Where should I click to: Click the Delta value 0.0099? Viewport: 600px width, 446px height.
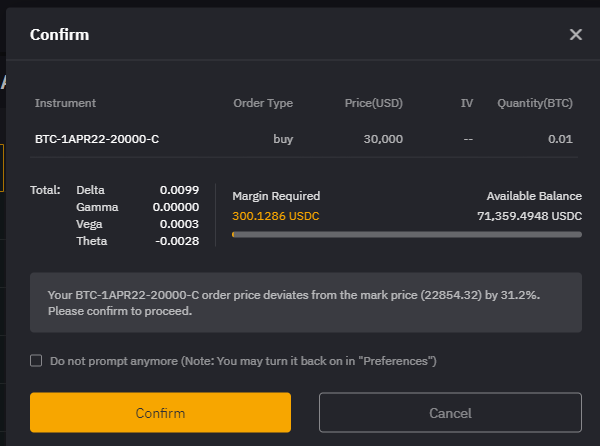(180, 189)
